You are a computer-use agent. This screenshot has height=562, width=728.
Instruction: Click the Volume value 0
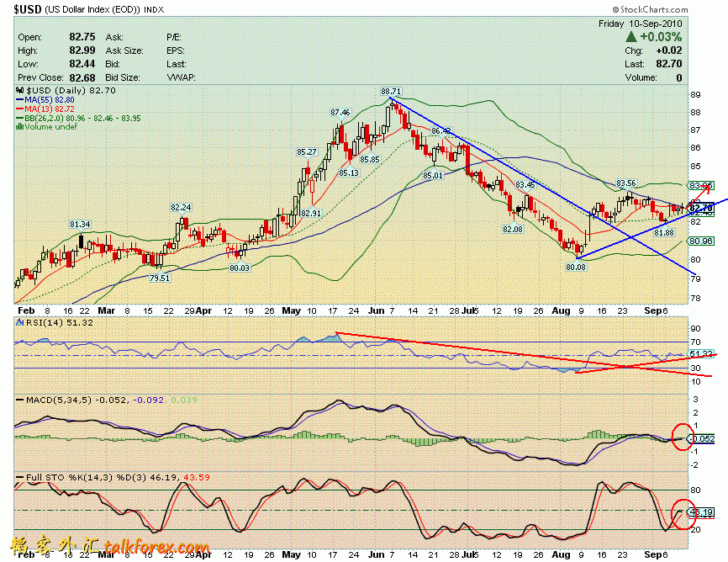pyautogui.click(x=678, y=77)
